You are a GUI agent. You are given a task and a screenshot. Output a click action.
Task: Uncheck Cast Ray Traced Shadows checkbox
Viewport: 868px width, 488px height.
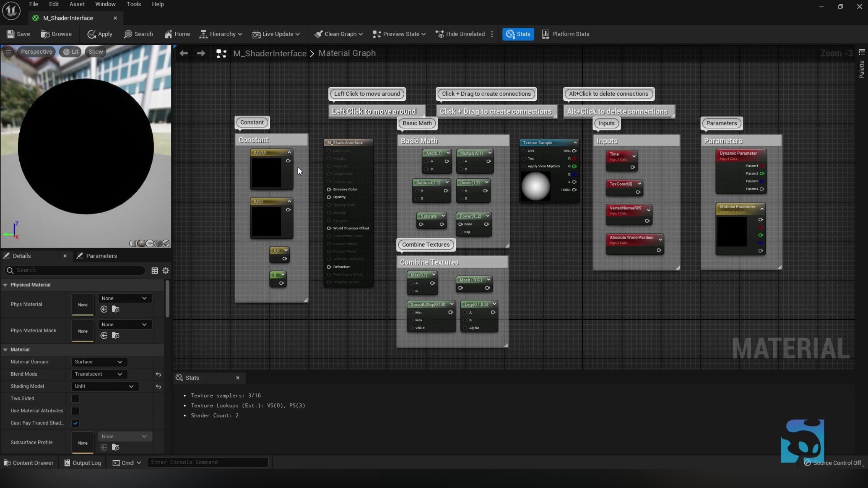75,423
